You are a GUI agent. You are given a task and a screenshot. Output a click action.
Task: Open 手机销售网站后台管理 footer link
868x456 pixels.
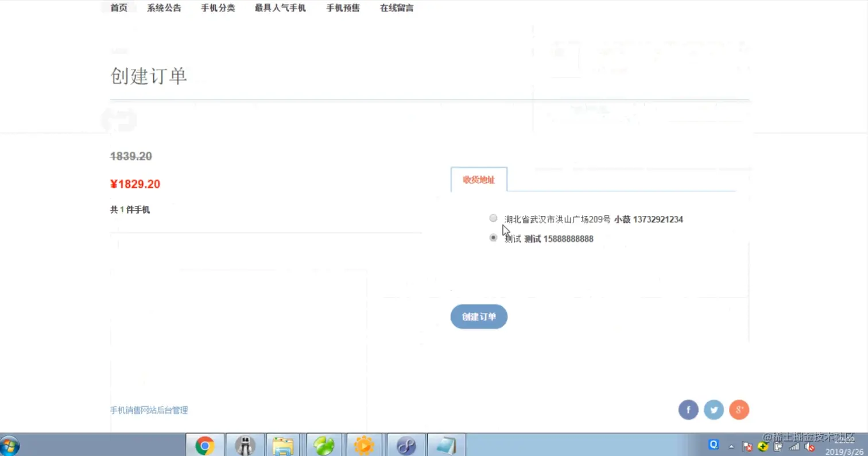(149, 410)
